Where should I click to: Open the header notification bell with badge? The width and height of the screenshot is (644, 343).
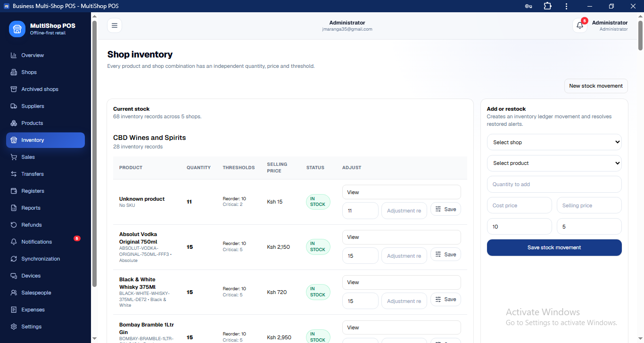point(580,25)
